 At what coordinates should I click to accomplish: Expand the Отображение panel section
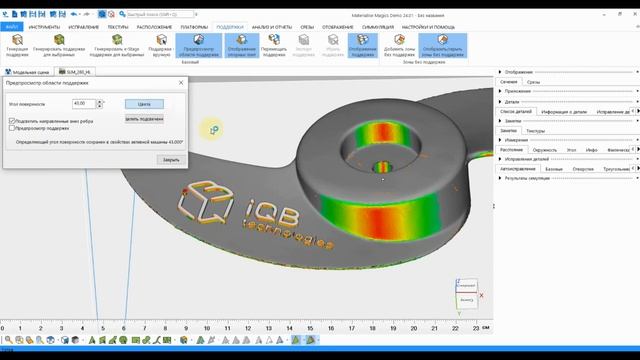tap(500, 72)
